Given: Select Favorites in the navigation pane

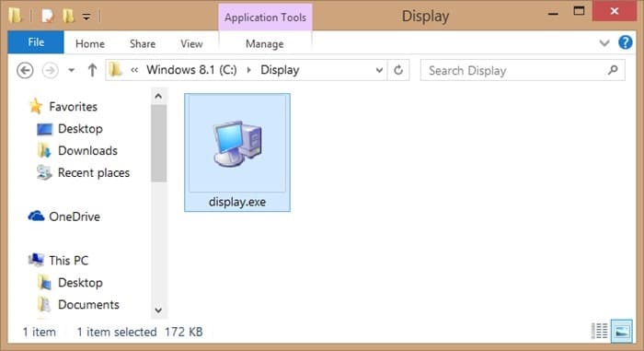Looking at the screenshot, I should tap(73, 107).
